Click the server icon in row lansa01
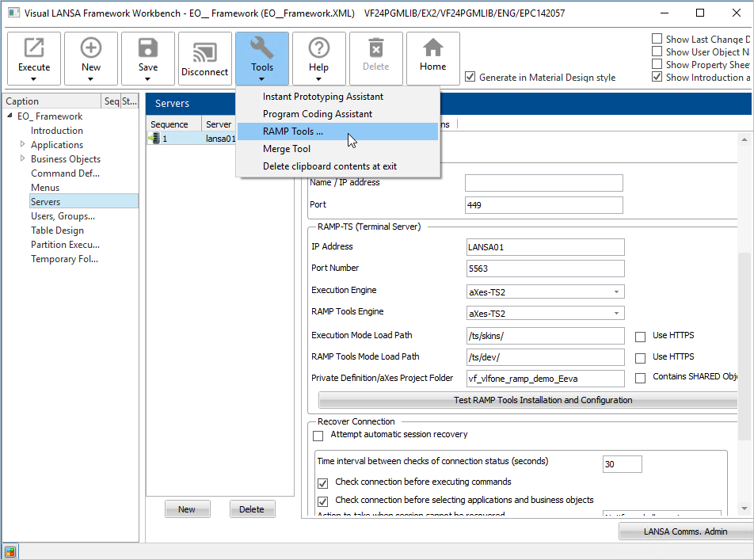Viewport: 754px width, 560px height. [154, 139]
